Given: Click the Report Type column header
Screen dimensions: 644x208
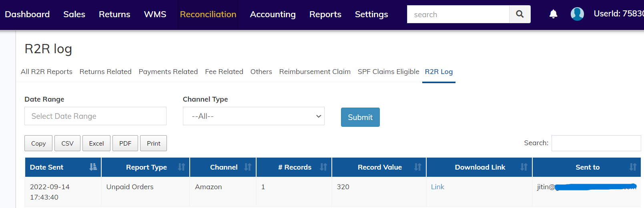Looking at the screenshot, I should 146,167.
